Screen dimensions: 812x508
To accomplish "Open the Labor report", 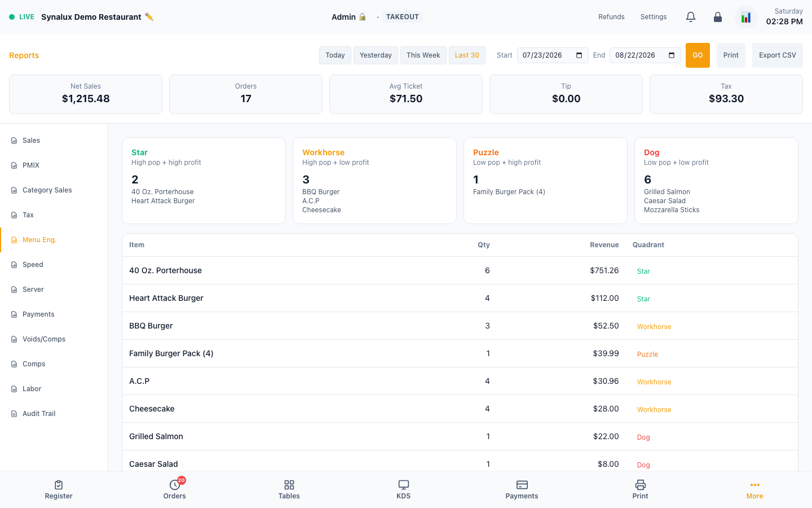I will pyautogui.click(x=54, y=389).
